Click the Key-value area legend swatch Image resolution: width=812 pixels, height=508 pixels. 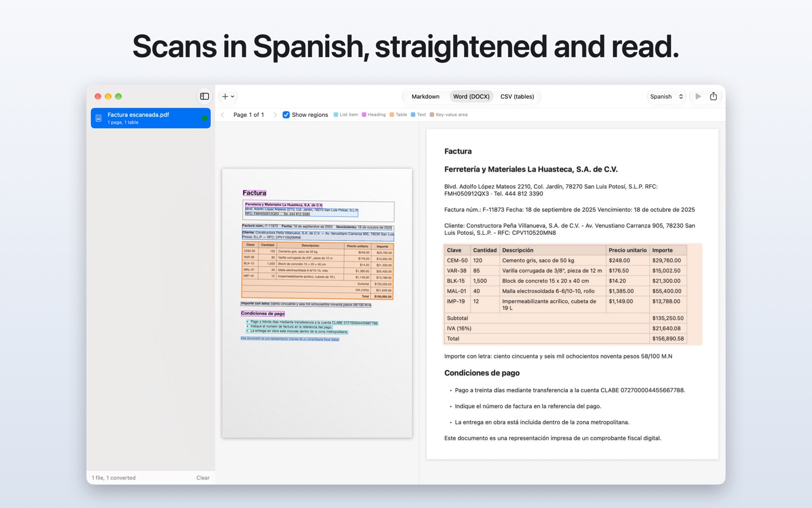(432, 115)
